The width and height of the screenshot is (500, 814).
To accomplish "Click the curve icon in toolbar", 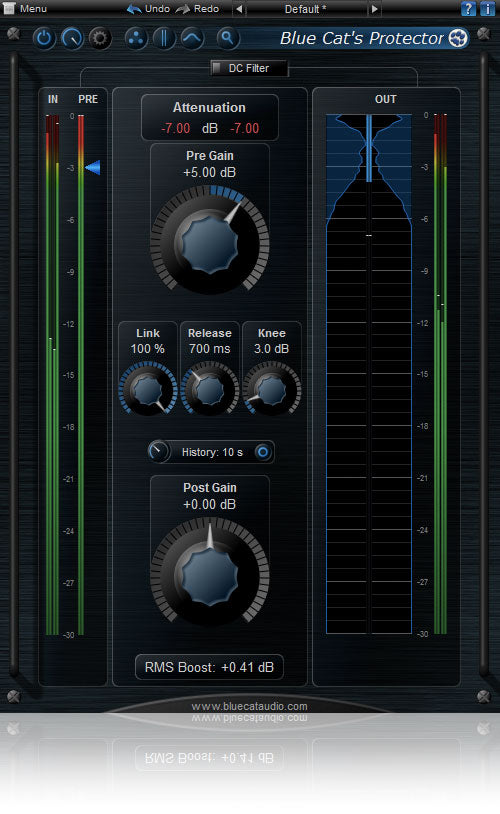I will coord(192,39).
